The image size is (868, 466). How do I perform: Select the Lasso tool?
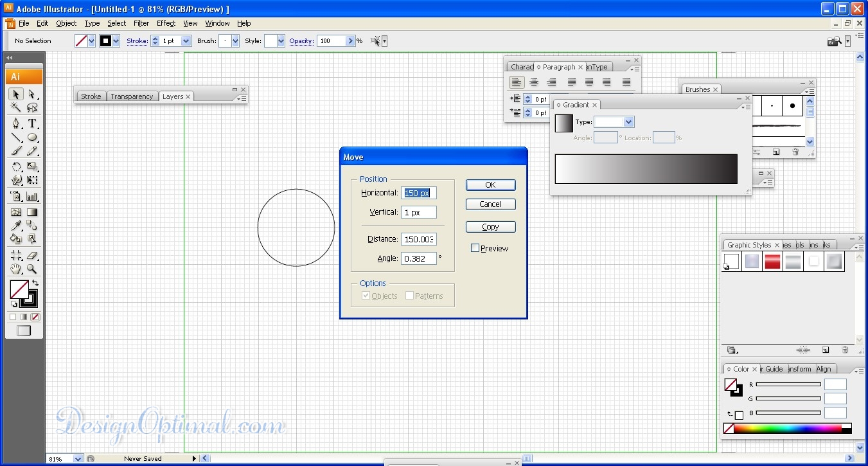32,107
